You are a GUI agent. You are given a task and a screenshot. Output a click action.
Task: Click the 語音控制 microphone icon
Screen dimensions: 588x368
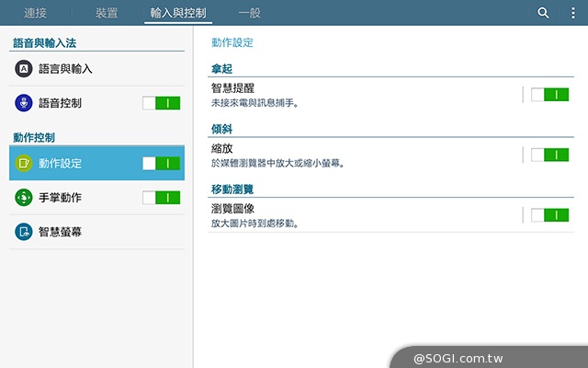point(24,103)
